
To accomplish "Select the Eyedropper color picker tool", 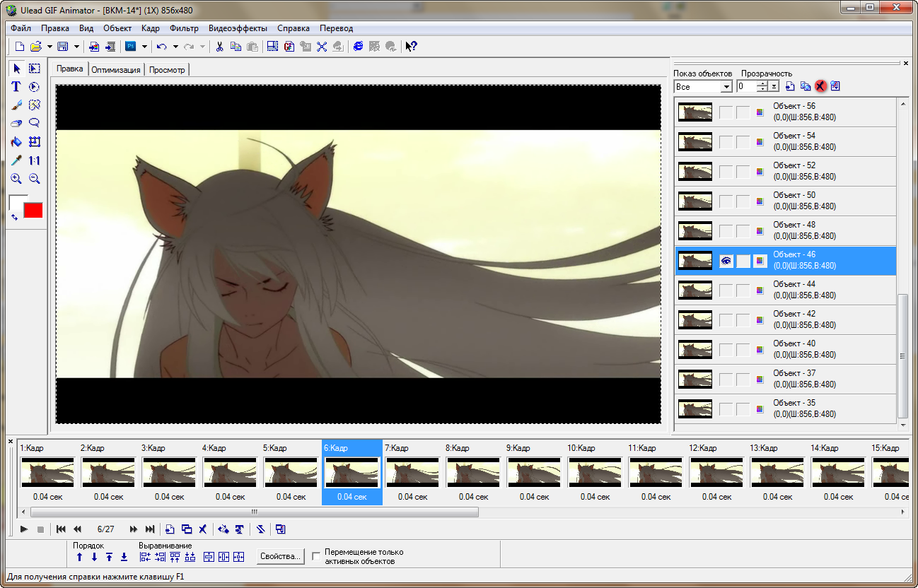I will click(x=16, y=160).
